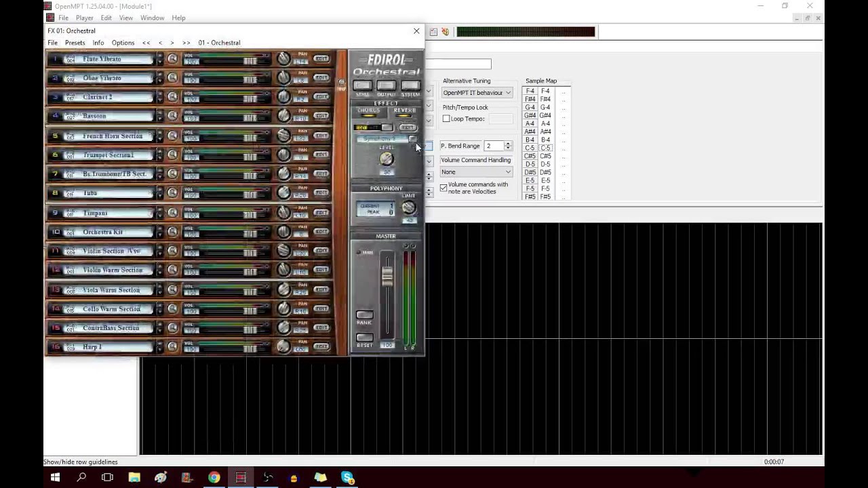
Task: Toggle Reverb effect on
Action: pyautogui.click(x=405, y=112)
